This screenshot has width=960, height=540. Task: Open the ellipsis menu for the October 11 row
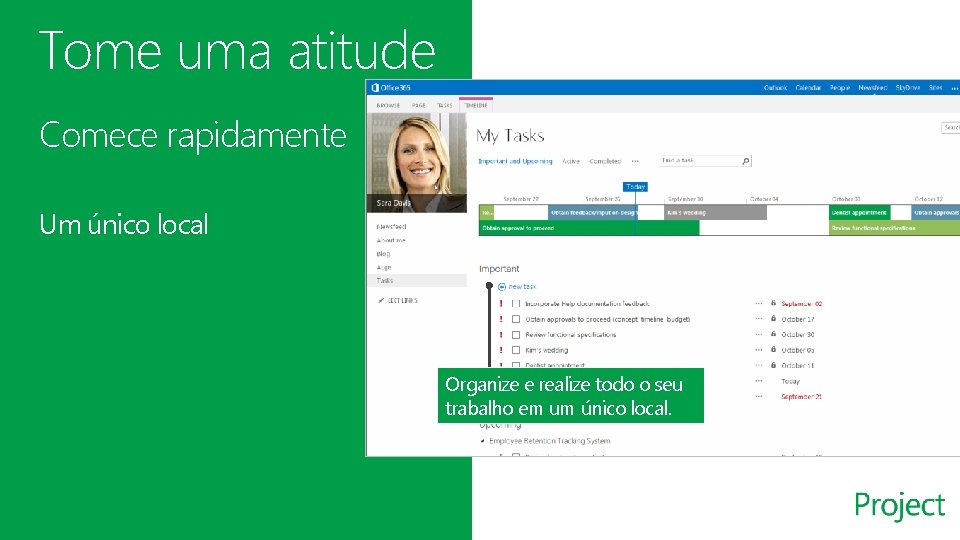coord(759,366)
